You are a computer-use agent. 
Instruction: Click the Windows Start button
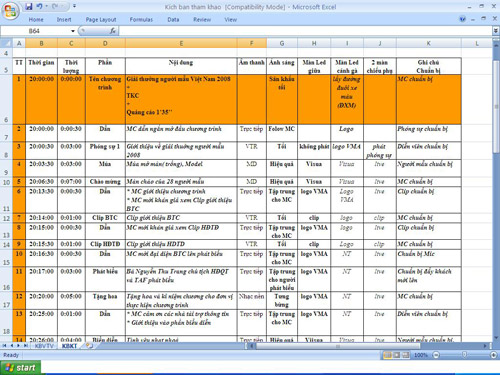20,368
